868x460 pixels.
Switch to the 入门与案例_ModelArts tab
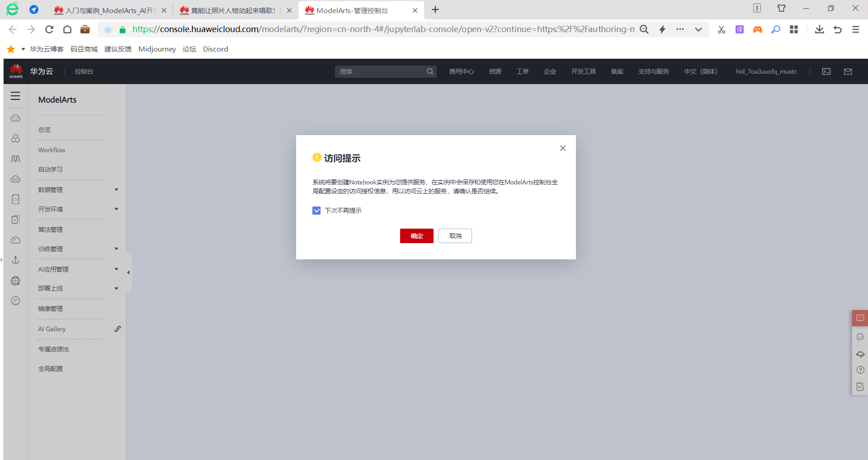[x=110, y=10]
